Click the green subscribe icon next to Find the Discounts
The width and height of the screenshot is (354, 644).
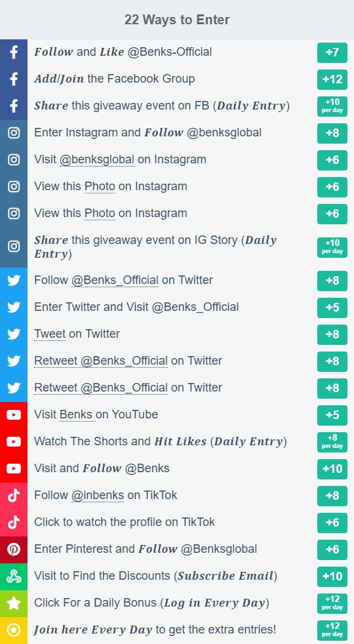tap(14, 576)
